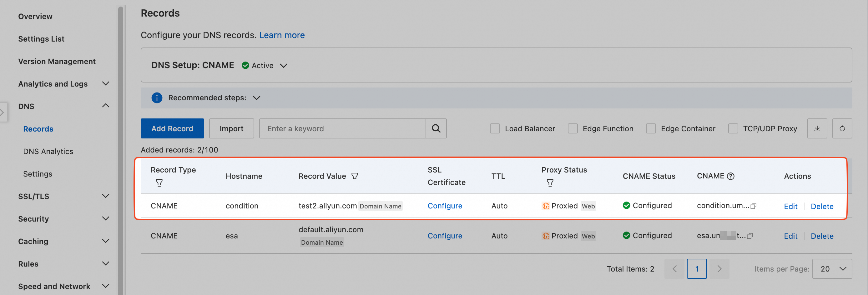Open the Record Value filter funnel icon

click(x=355, y=176)
